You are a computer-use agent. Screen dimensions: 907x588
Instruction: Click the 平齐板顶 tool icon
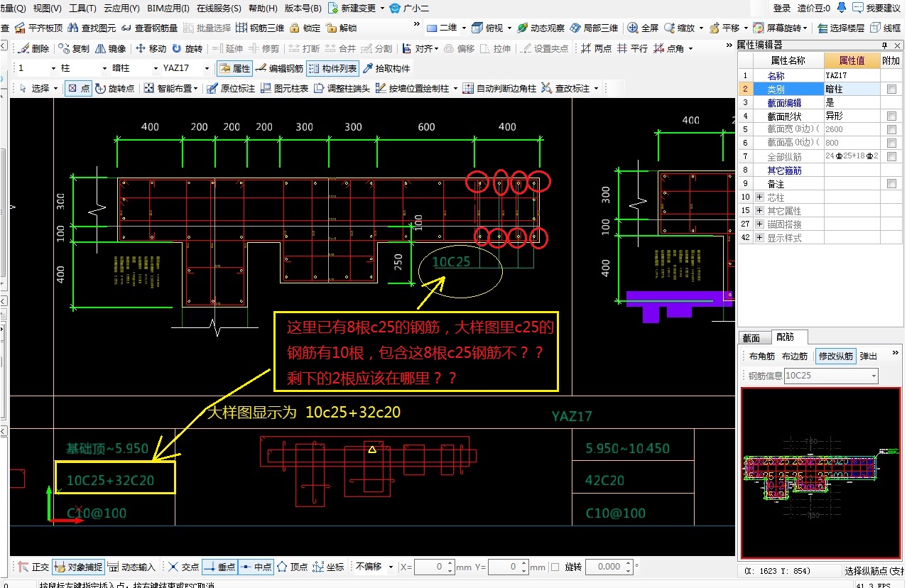(20, 28)
